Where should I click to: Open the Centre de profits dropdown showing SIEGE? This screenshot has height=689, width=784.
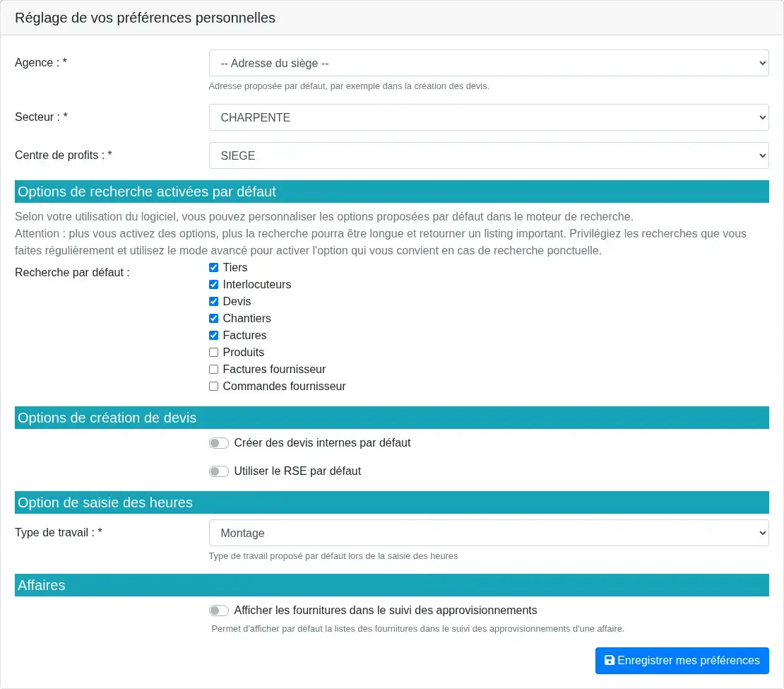pyautogui.click(x=489, y=155)
